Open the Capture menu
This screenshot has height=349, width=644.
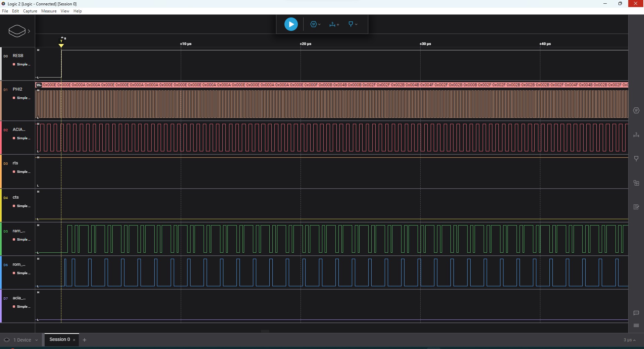tap(30, 11)
